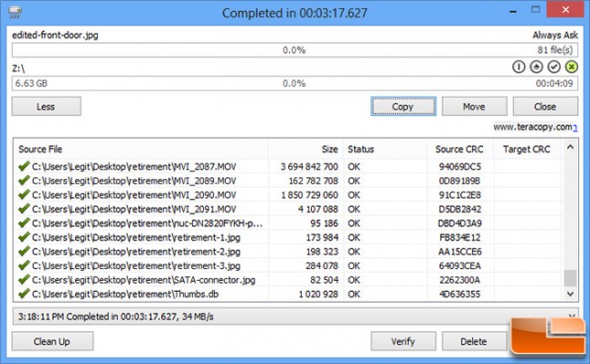Click green check icon beside retirement-1.jpg

(x=24, y=237)
